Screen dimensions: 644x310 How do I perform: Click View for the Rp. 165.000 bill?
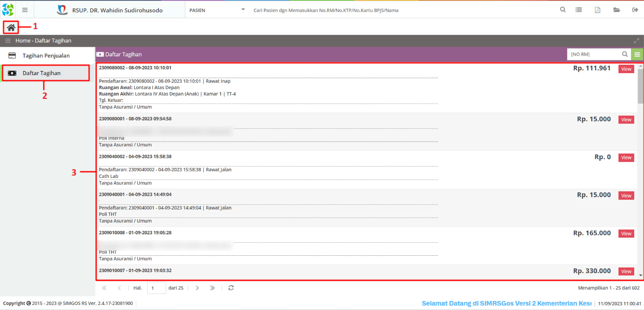pos(626,233)
